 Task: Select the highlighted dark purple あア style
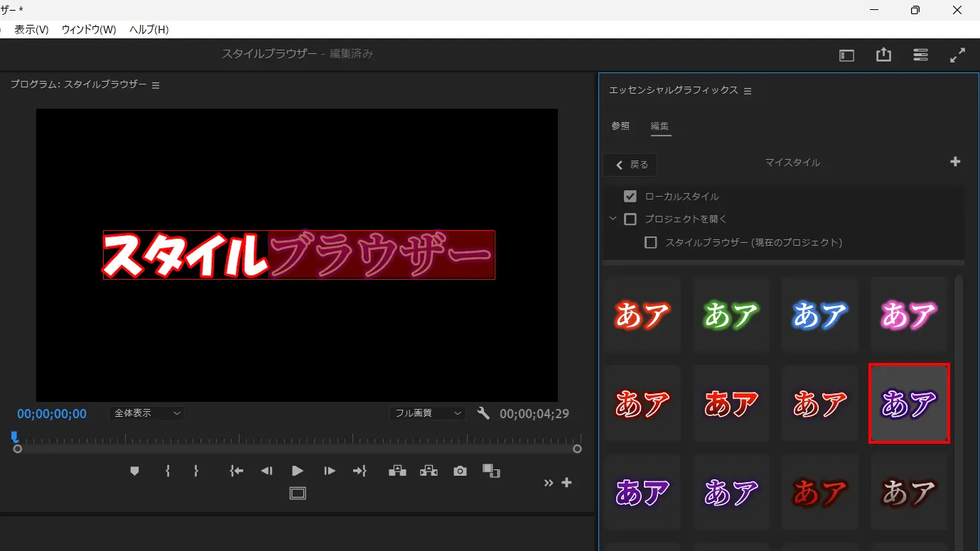click(909, 403)
